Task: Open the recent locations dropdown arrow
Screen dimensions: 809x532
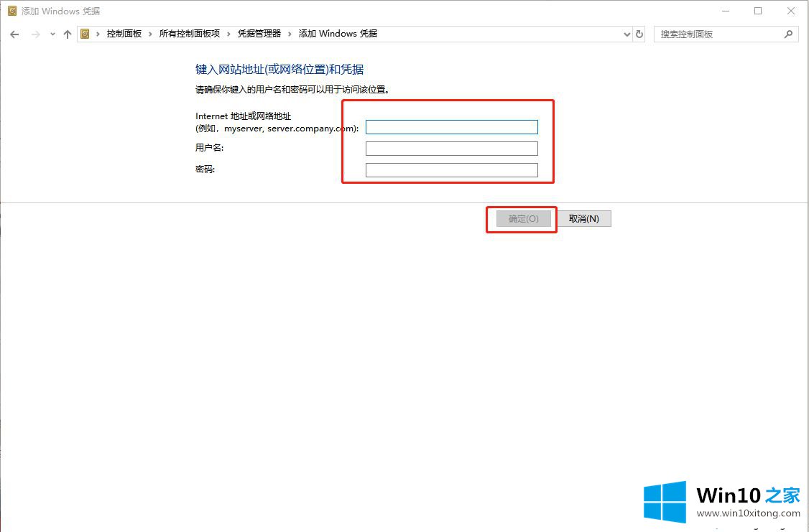Action: click(52, 34)
